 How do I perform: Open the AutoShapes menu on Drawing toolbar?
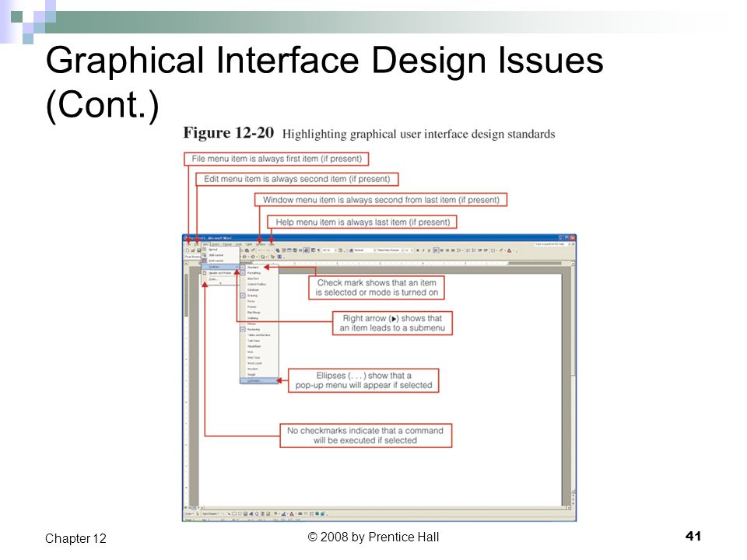coord(210,514)
